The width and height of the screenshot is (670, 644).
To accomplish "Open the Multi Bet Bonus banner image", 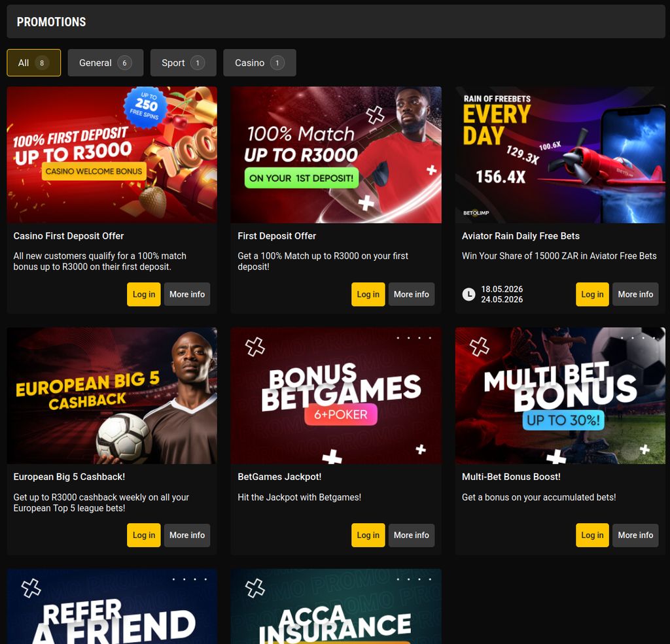I will [560, 396].
